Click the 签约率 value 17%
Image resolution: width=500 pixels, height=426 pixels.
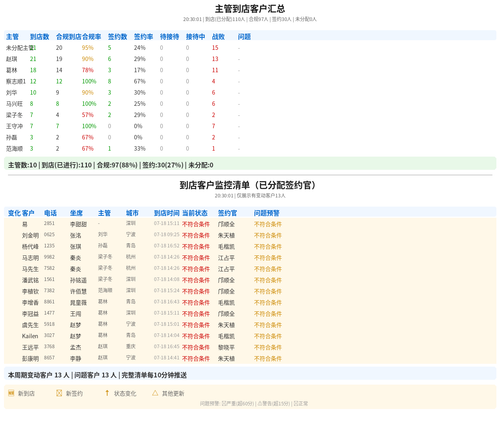coord(140,70)
